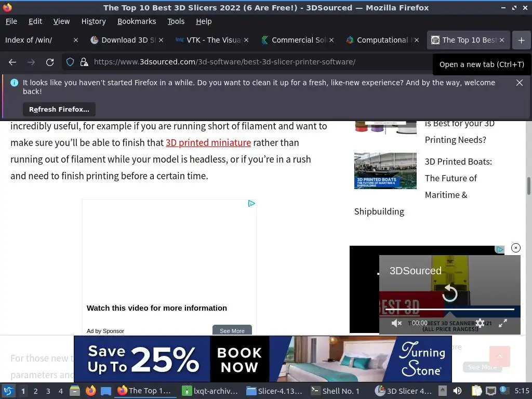Close the Commercial Solutions tab
This screenshot has height=399, width=532.
(x=331, y=40)
